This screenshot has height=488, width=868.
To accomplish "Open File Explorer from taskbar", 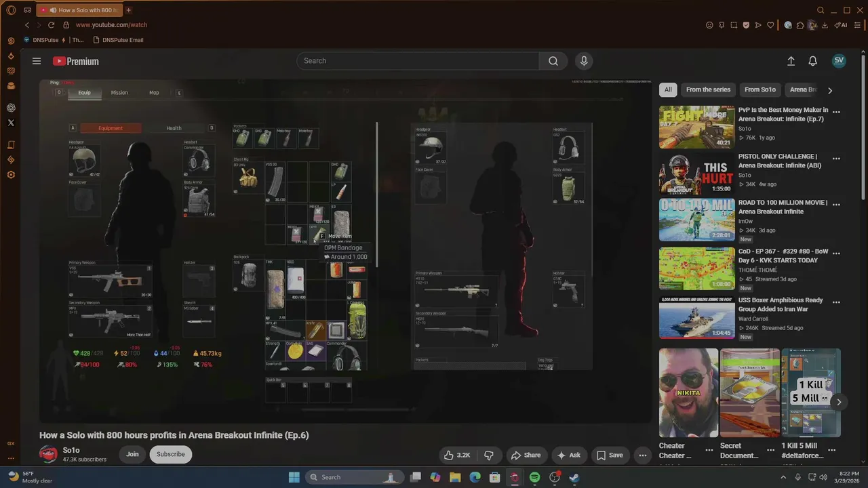I will tap(455, 477).
